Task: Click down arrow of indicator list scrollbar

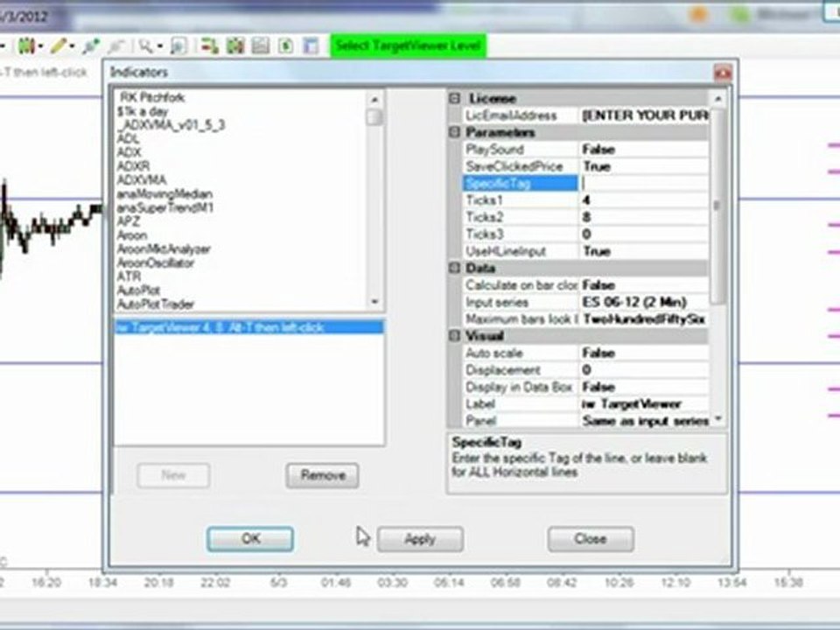Action: pos(374,302)
